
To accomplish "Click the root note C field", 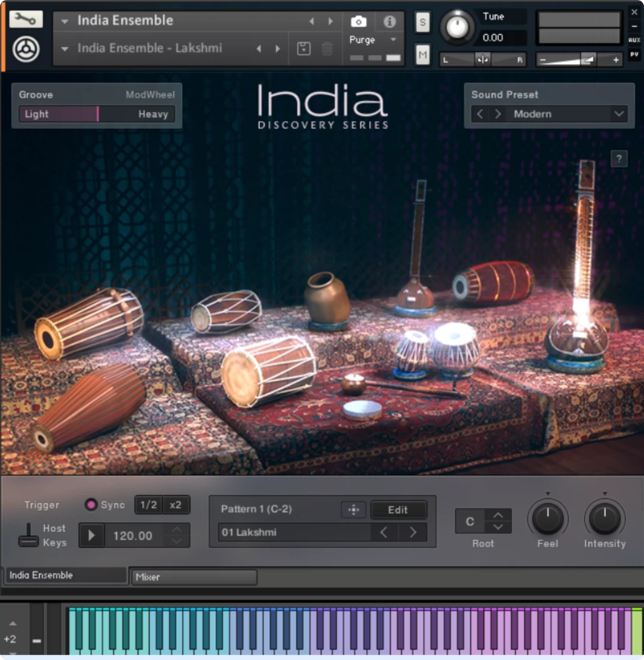I will (470, 522).
